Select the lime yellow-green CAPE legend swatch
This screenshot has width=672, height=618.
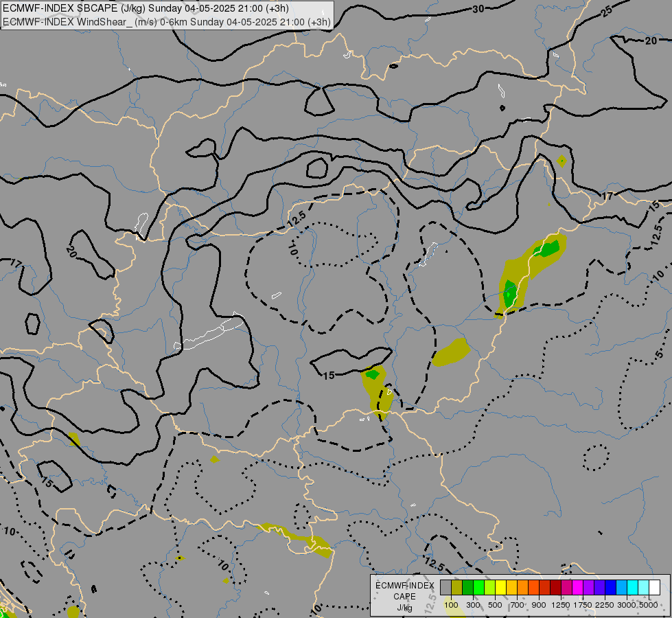[x=490, y=587]
